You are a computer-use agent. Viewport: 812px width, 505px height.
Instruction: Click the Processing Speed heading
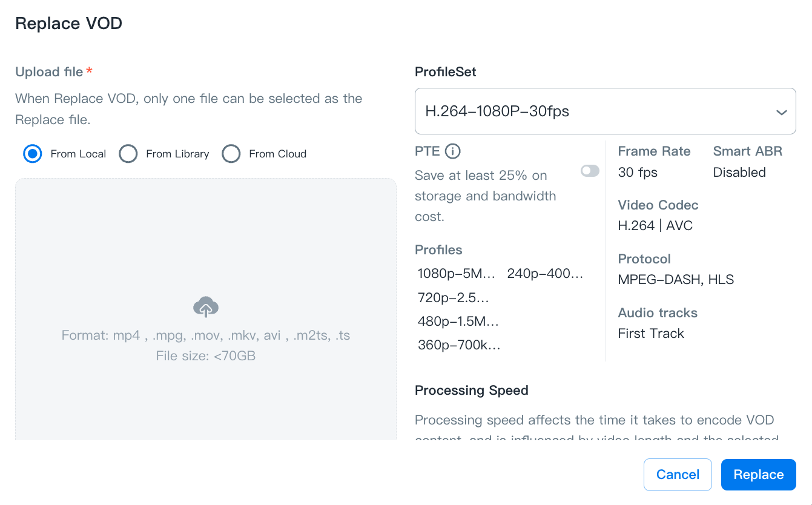[471, 391]
